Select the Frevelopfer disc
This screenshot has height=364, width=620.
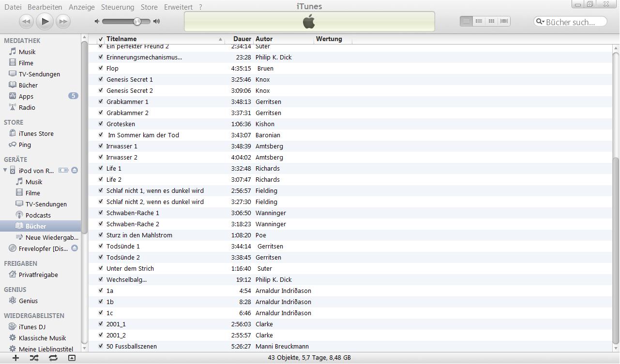[x=43, y=248]
